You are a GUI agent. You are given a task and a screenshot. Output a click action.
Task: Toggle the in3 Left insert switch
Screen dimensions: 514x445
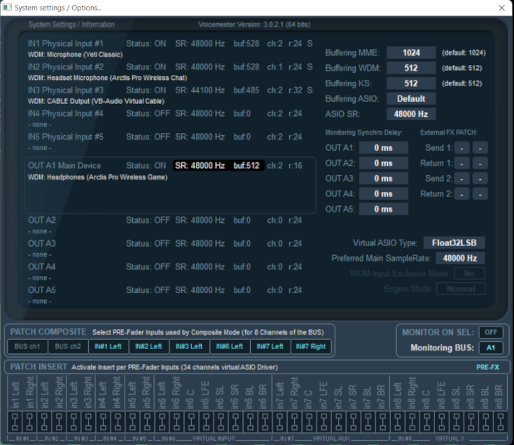click(74, 421)
